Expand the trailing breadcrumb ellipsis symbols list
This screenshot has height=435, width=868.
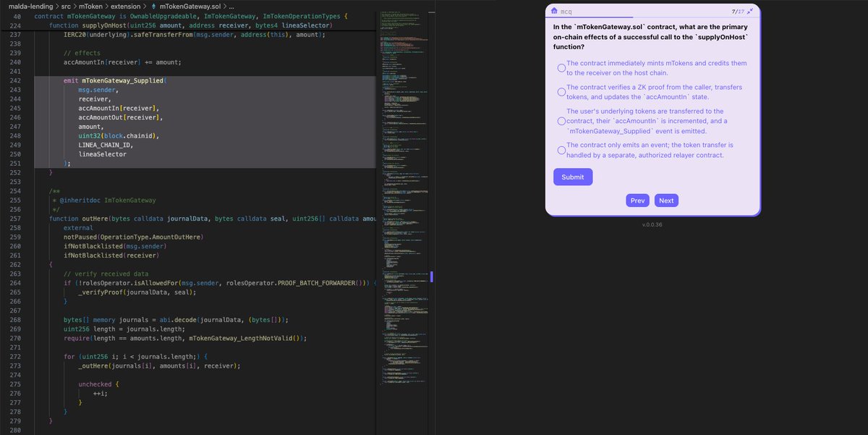(x=231, y=6)
